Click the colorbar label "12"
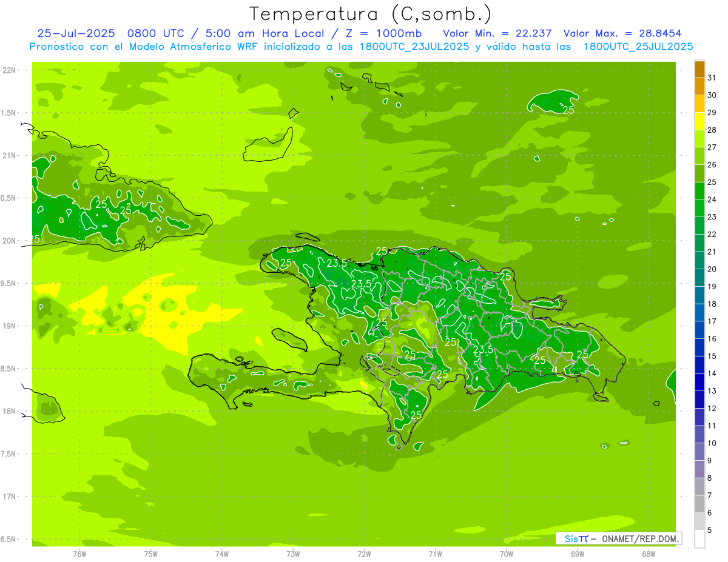Image resolution: width=728 pixels, height=562 pixels. click(x=712, y=409)
